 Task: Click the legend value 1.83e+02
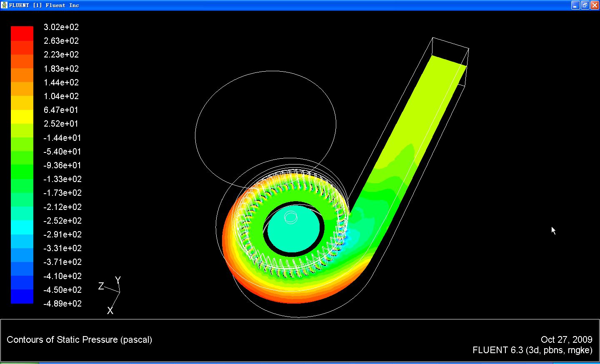pyautogui.click(x=61, y=69)
